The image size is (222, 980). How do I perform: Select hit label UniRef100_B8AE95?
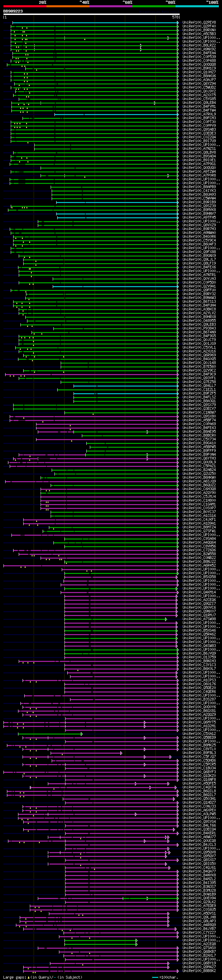pos(199,431)
